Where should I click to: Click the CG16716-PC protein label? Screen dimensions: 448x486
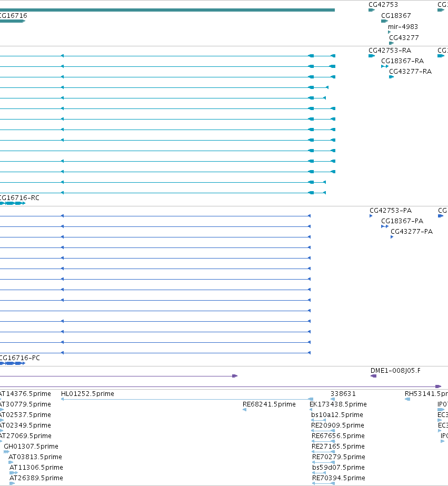click(19, 358)
